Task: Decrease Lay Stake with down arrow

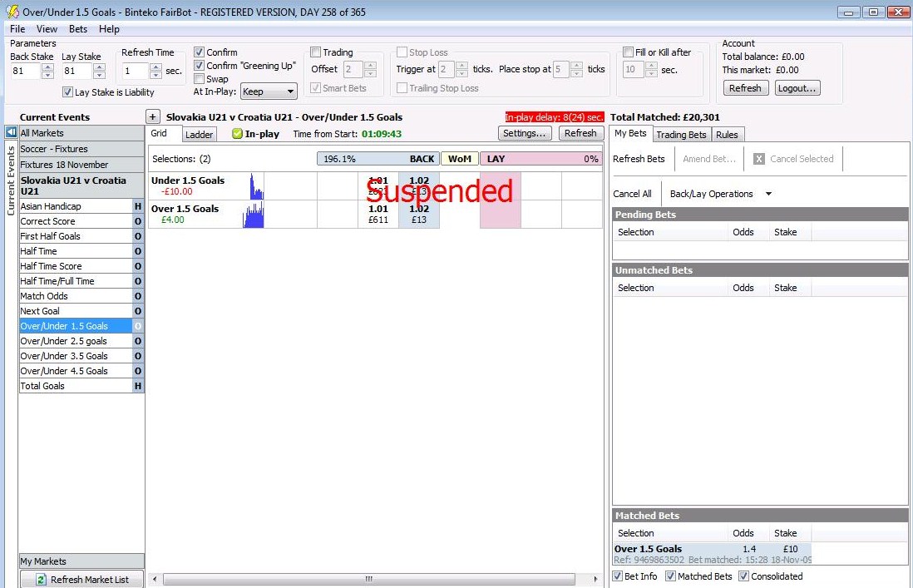Action: (x=100, y=75)
